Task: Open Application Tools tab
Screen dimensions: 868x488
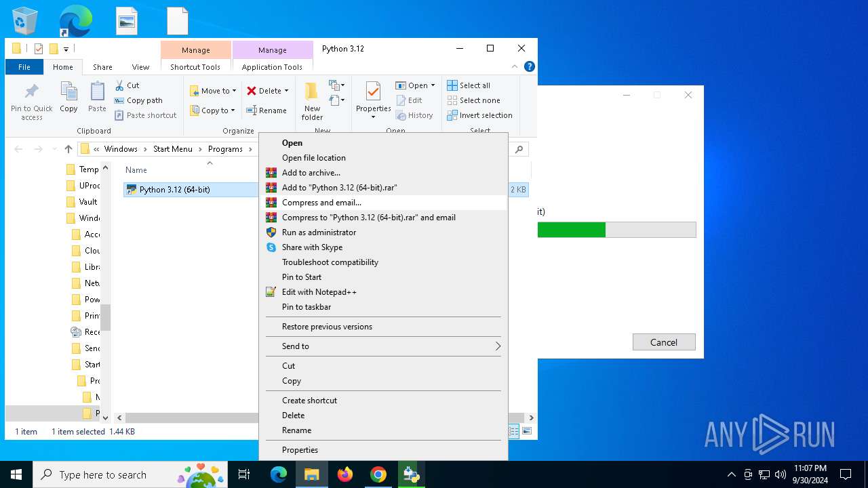Action: point(272,67)
